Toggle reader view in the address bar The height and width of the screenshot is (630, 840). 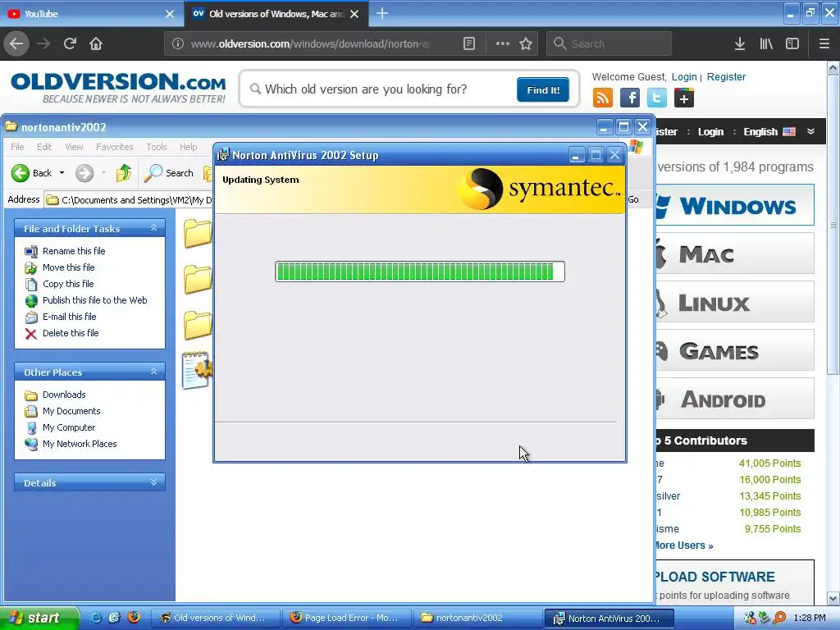(468, 43)
